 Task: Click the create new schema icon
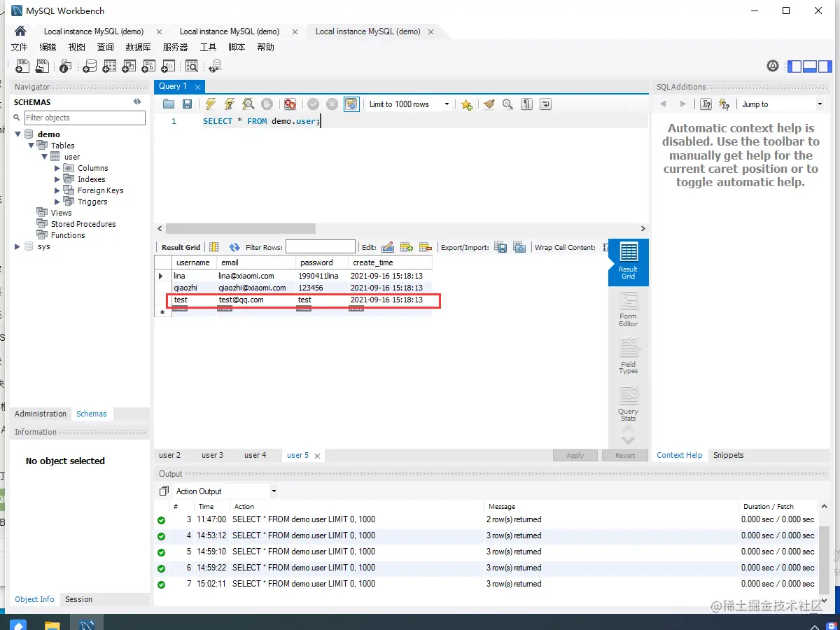[90, 66]
